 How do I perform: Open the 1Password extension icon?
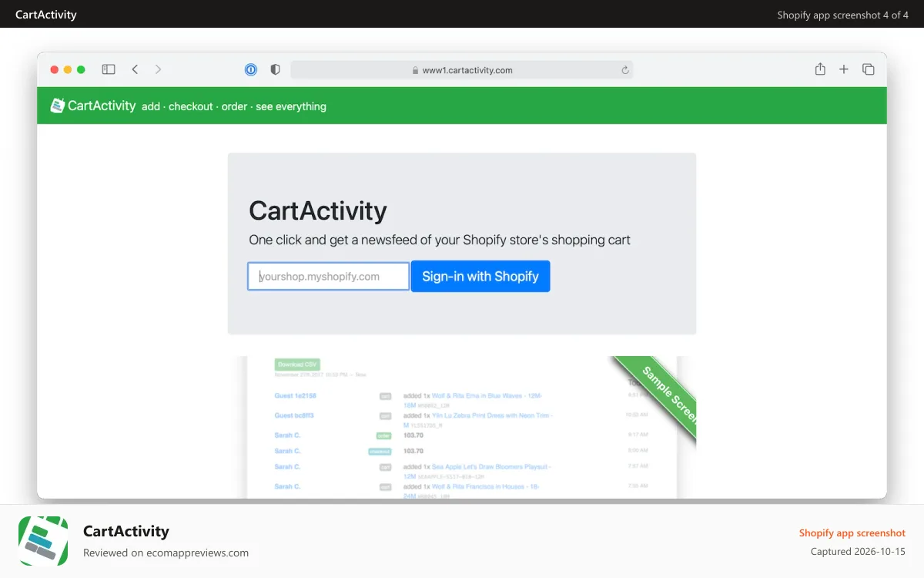251,69
